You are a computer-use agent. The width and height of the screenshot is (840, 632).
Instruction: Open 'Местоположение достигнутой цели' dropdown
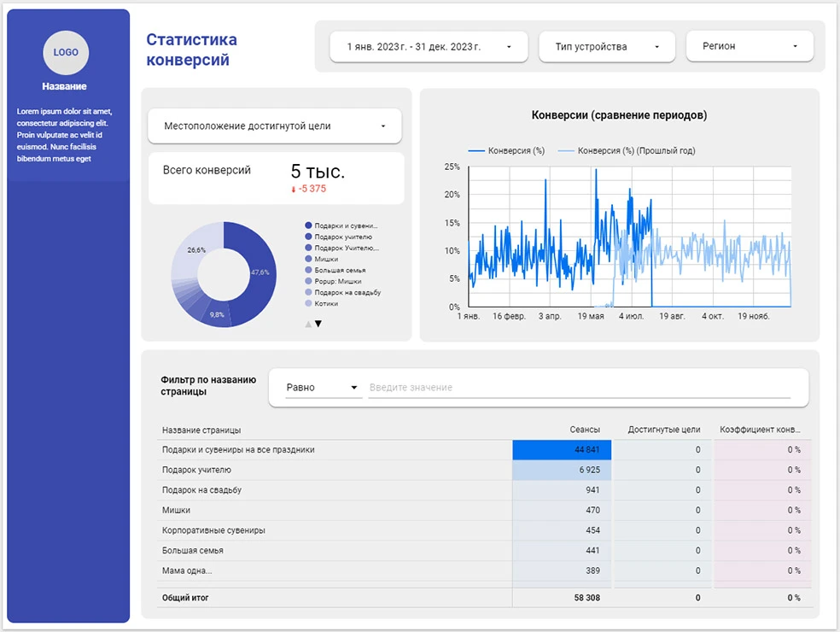(x=274, y=126)
